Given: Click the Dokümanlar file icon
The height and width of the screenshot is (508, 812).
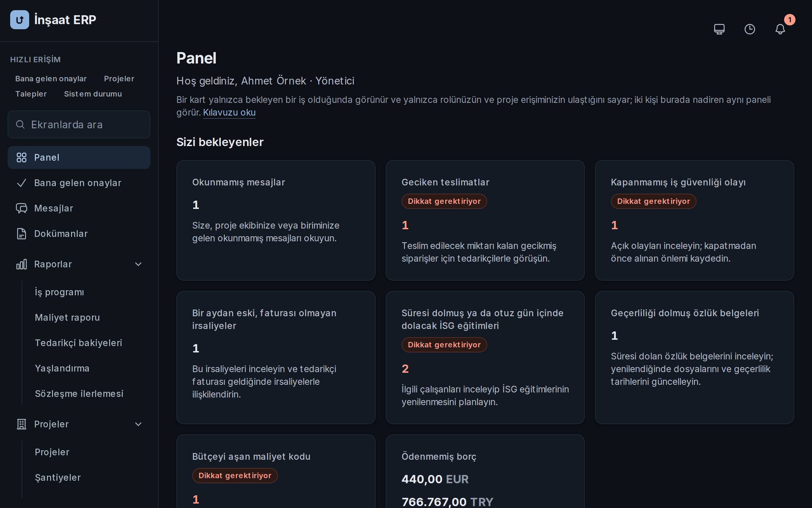Looking at the screenshot, I should [x=22, y=233].
